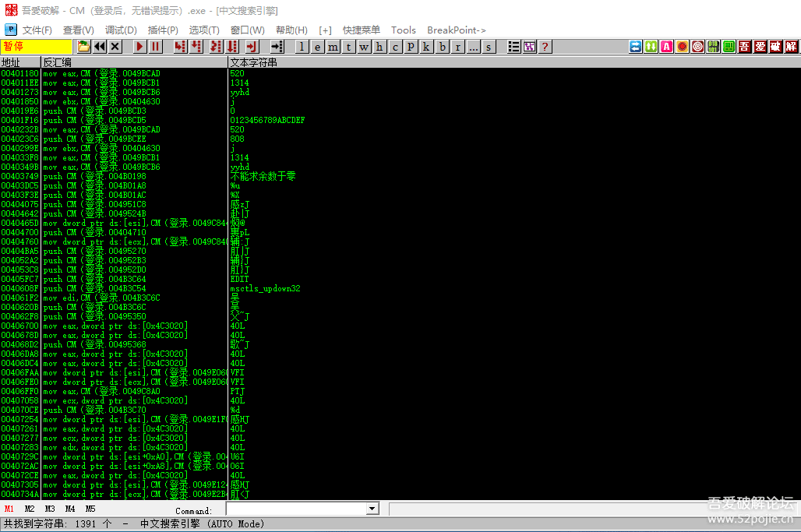Switch to the M2 tab
Screen dimensions: 801x532
[30, 509]
